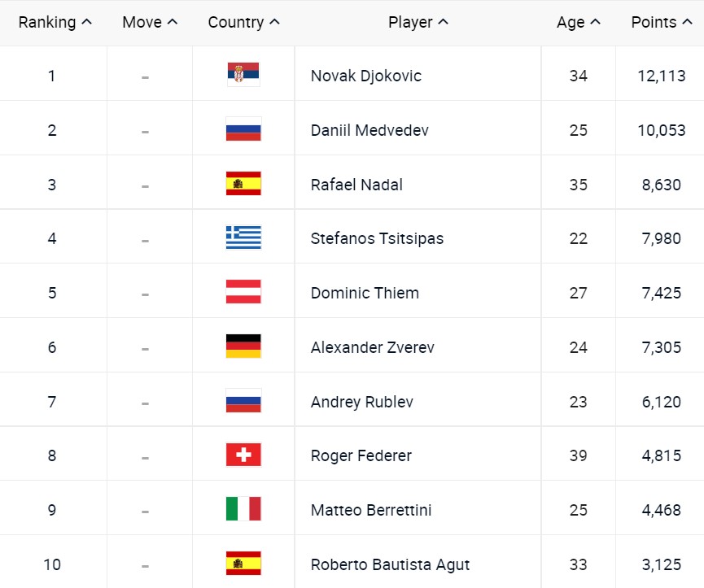The image size is (704, 588).
Task: Click the Russian flag next to Daniil Medvedev
Action: (x=243, y=129)
